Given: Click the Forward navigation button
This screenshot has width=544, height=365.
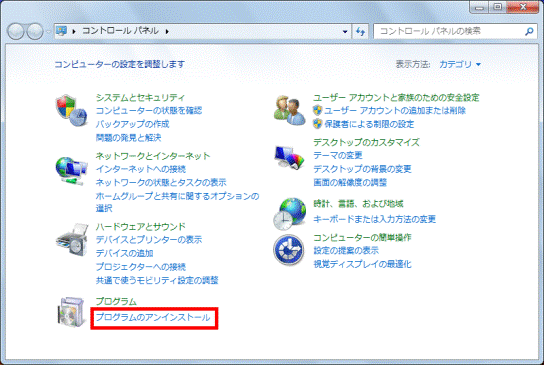Looking at the screenshot, I should click(35, 32).
